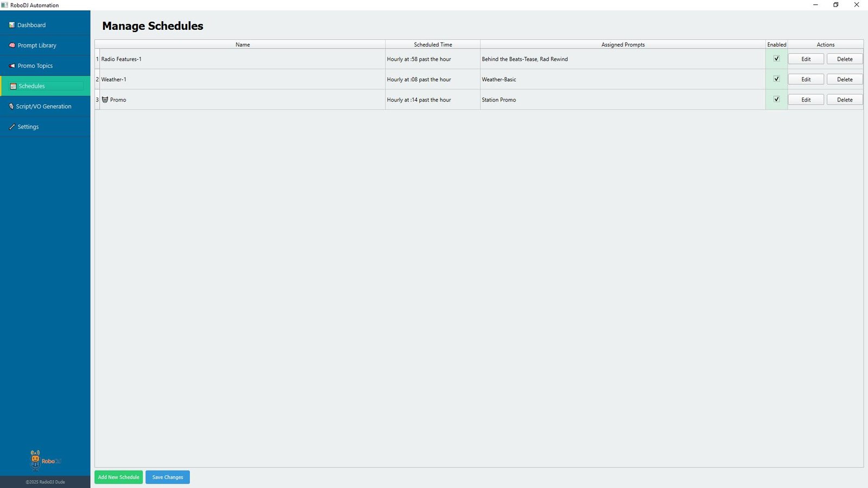Edit the Radio Features-1 schedule
The height and width of the screenshot is (488, 868).
click(x=806, y=59)
